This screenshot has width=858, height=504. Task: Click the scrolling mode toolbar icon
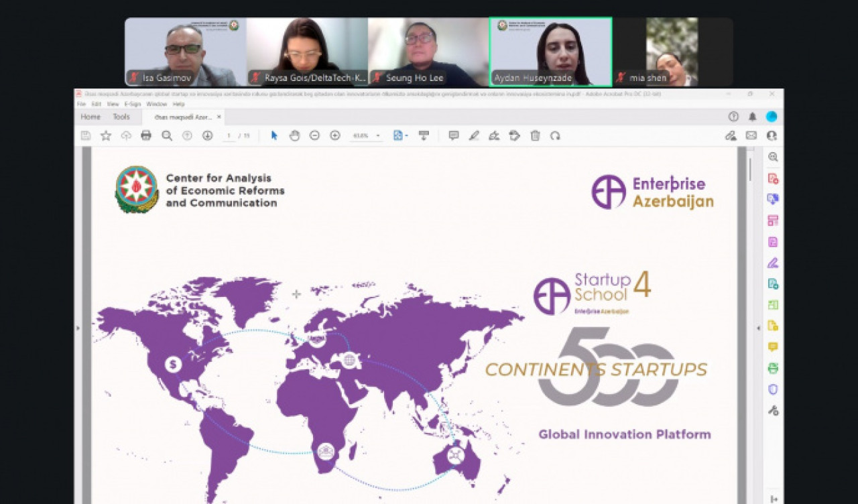[x=424, y=135]
